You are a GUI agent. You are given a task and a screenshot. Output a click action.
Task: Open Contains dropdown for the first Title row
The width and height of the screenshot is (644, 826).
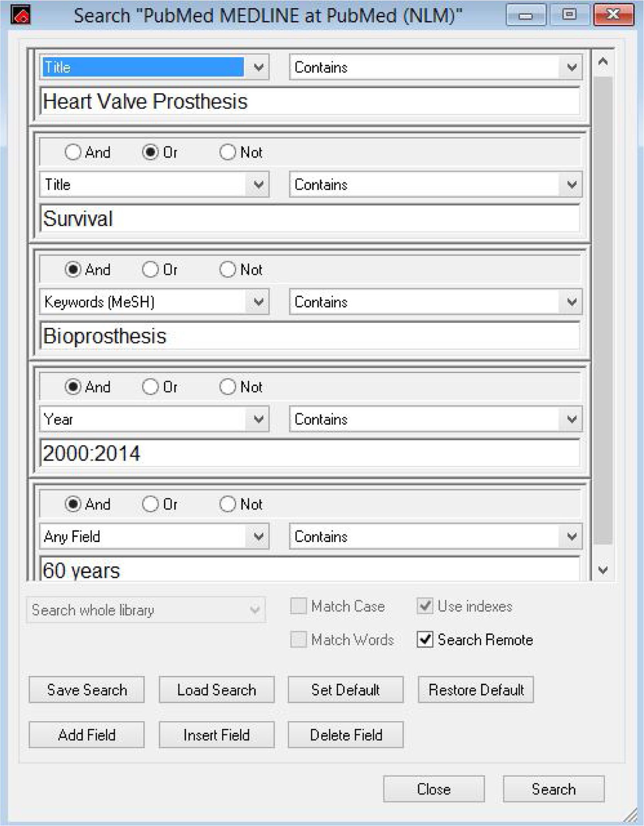tap(571, 68)
